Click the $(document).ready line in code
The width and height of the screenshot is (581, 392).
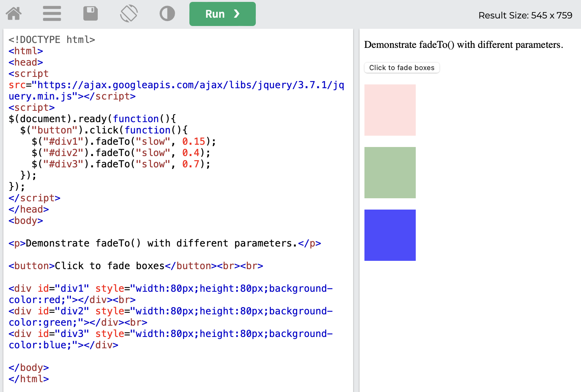pos(92,119)
